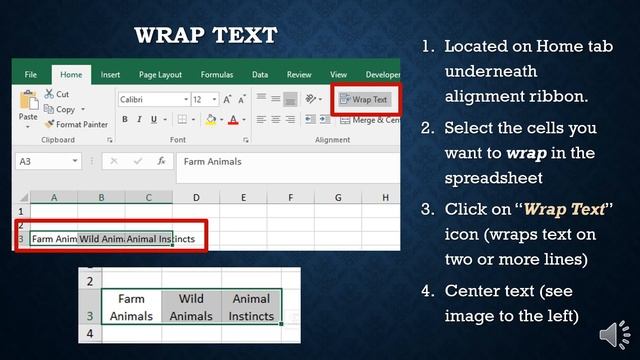The image size is (640, 360).
Task: Open the fill color dropdown arrow
Action: [222, 120]
